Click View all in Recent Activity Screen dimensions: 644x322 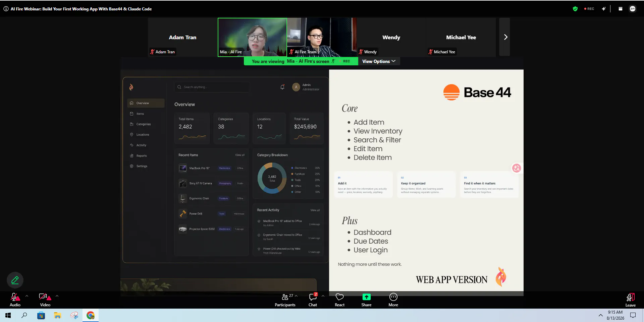click(x=315, y=210)
